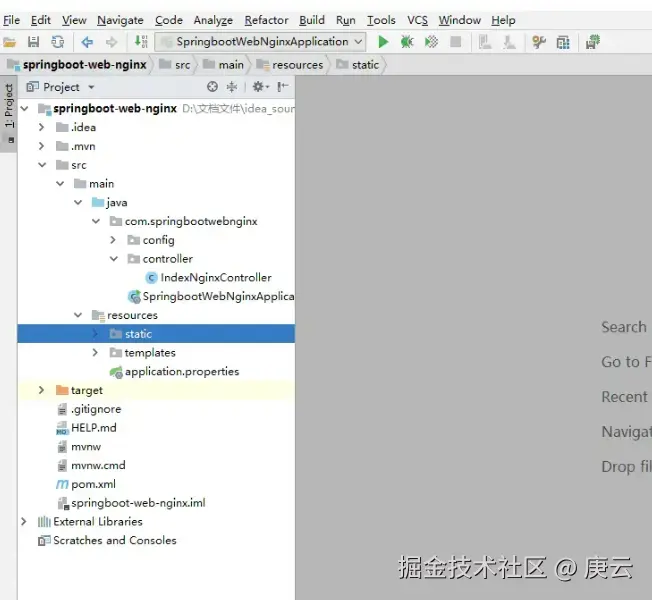Expand the .mvn folder
This screenshot has width=652, height=600.
coord(42,146)
